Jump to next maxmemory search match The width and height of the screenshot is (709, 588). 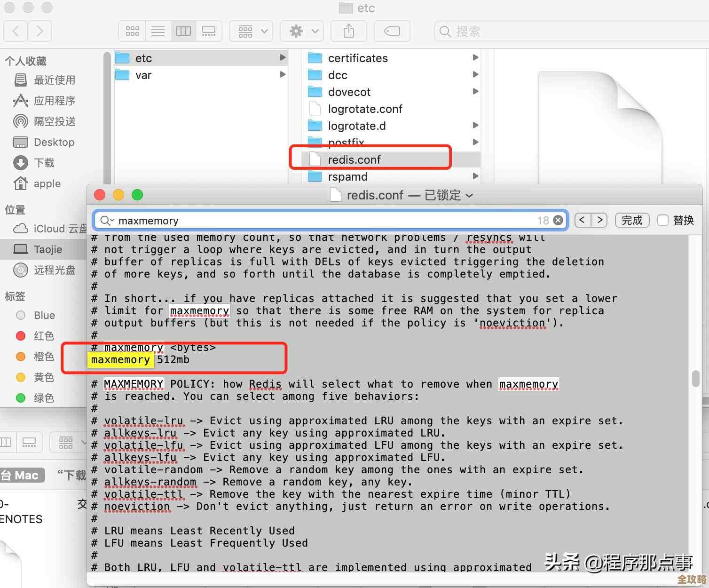point(599,220)
